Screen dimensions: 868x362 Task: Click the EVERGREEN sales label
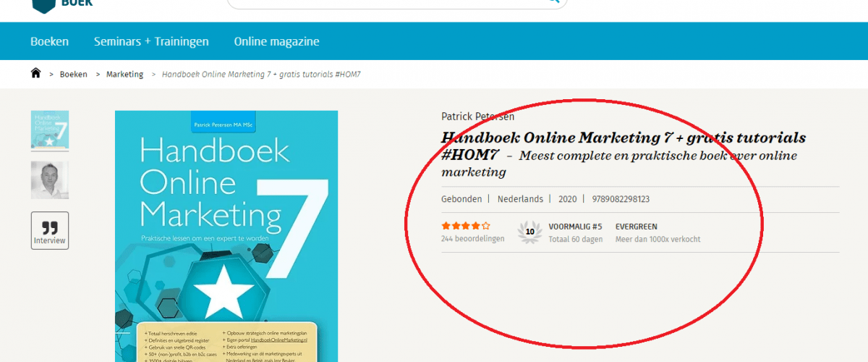[x=637, y=227]
